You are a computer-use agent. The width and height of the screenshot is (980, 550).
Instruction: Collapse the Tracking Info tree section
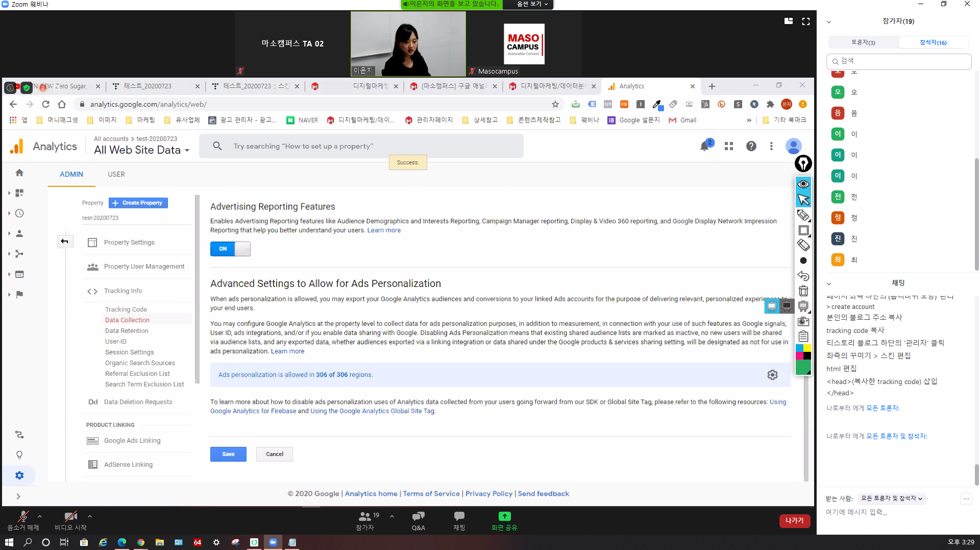(92, 291)
